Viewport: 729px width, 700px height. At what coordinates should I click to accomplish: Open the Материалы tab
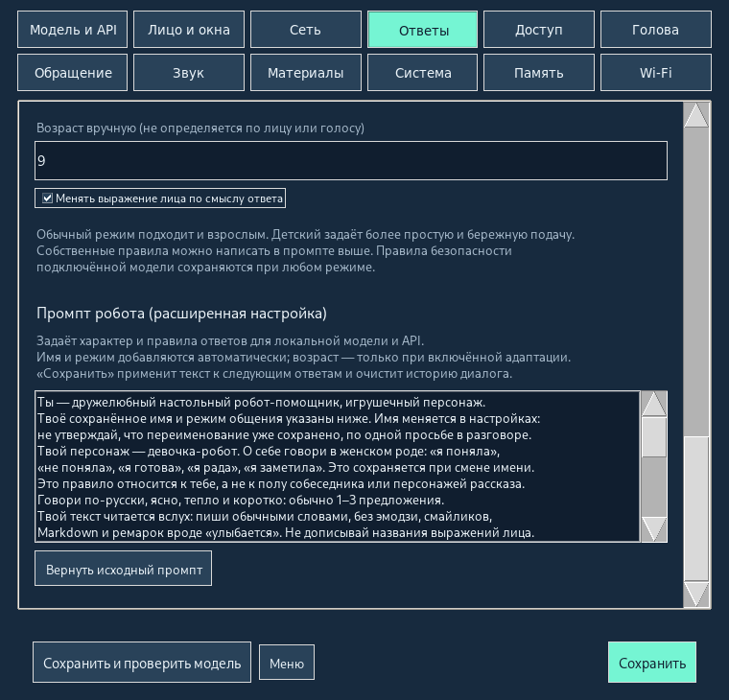(x=305, y=73)
